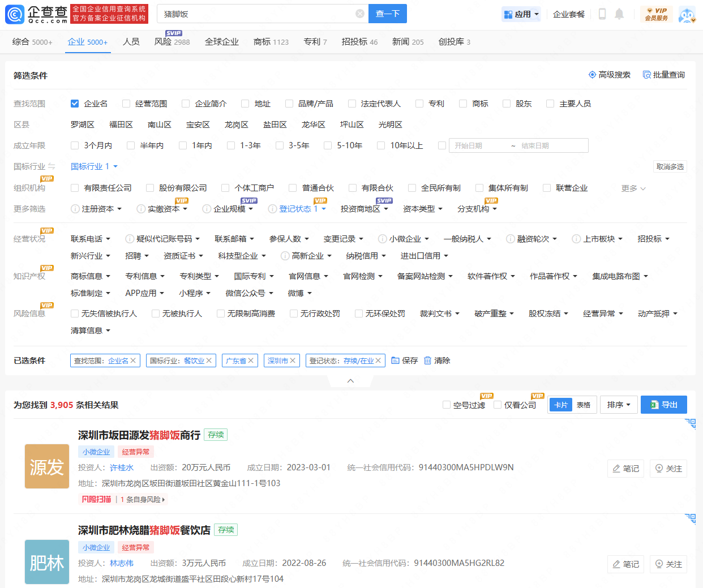This screenshot has height=588, width=703.
Task: Switch to the 人员 tab
Action: tap(131, 42)
